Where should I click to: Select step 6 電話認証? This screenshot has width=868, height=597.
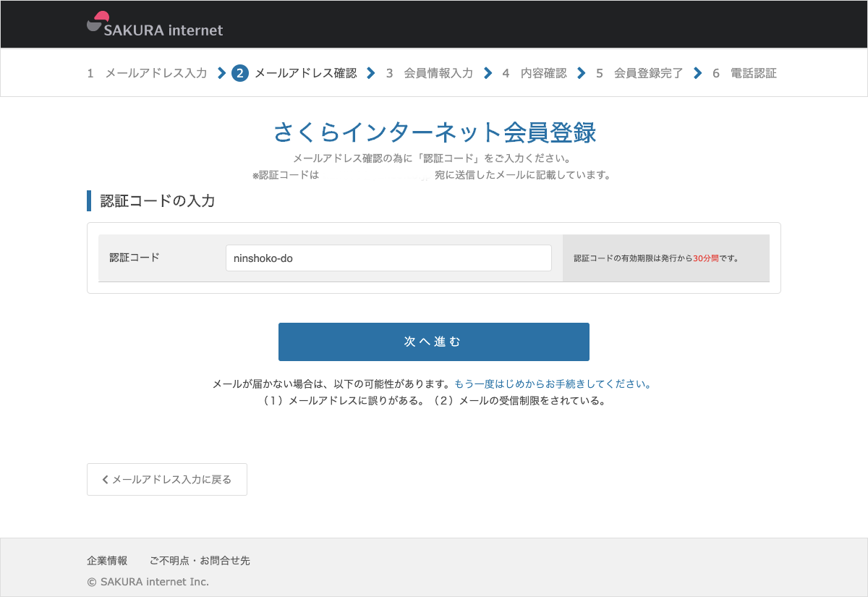745,73
